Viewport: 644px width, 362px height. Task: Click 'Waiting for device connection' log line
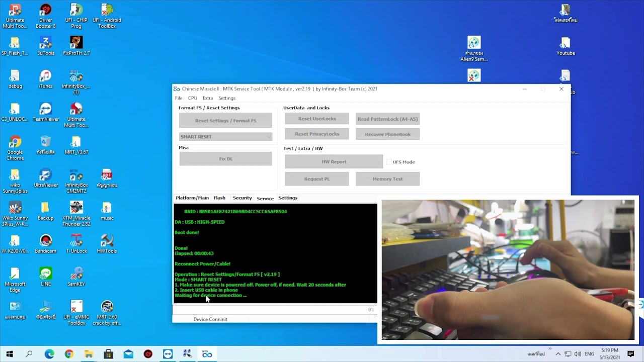pos(210,295)
